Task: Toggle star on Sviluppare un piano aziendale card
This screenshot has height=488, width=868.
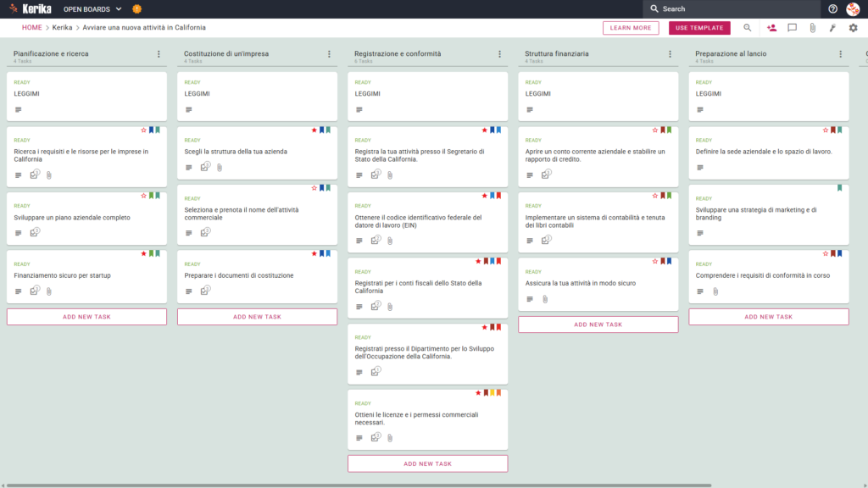Action: point(143,196)
